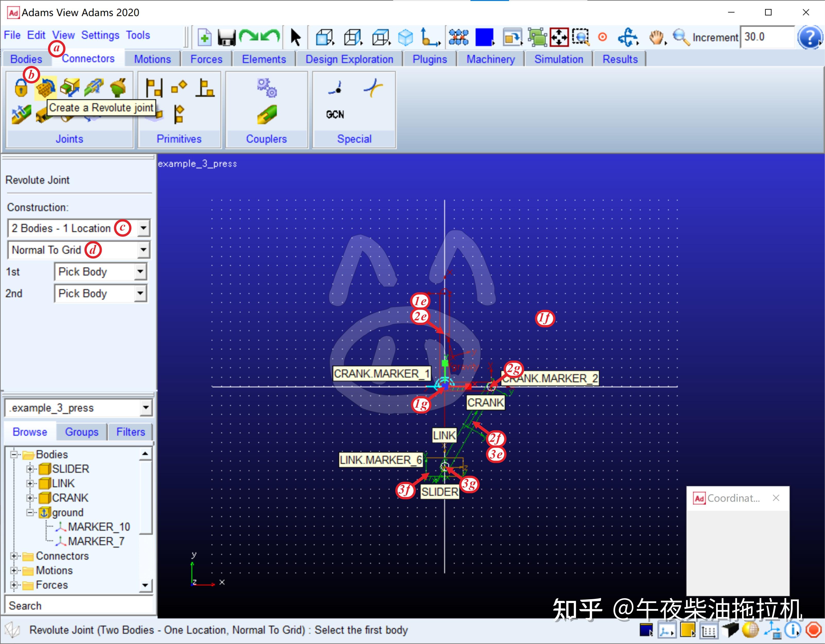Viewport: 825px width, 644px height.
Task: Open the Settings menu
Action: (100, 35)
